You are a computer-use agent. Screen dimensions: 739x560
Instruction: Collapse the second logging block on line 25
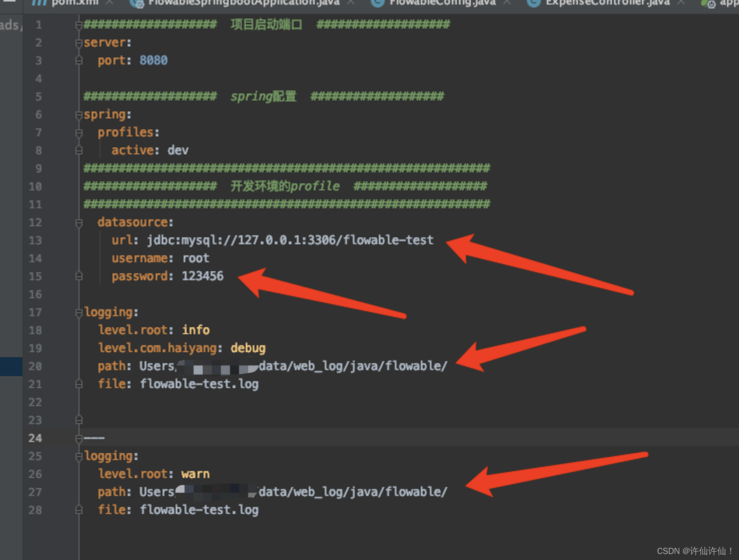[79, 456]
